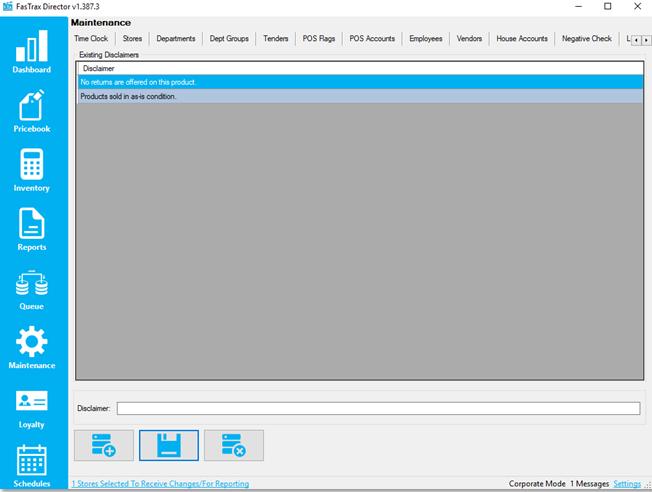Open the Stores Selected To Receive Changes link

(161, 484)
